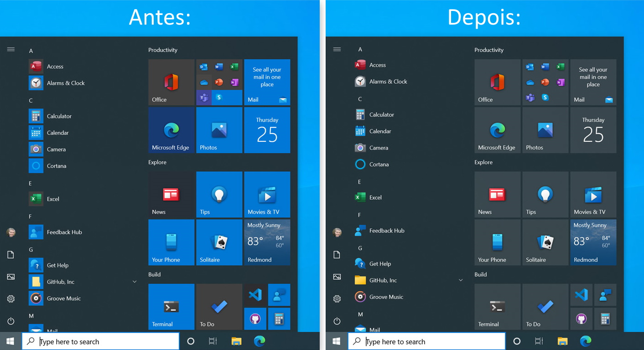Open the Your Phone tile in Antes
The width and height of the screenshot is (644, 350).
pyautogui.click(x=171, y=242)
